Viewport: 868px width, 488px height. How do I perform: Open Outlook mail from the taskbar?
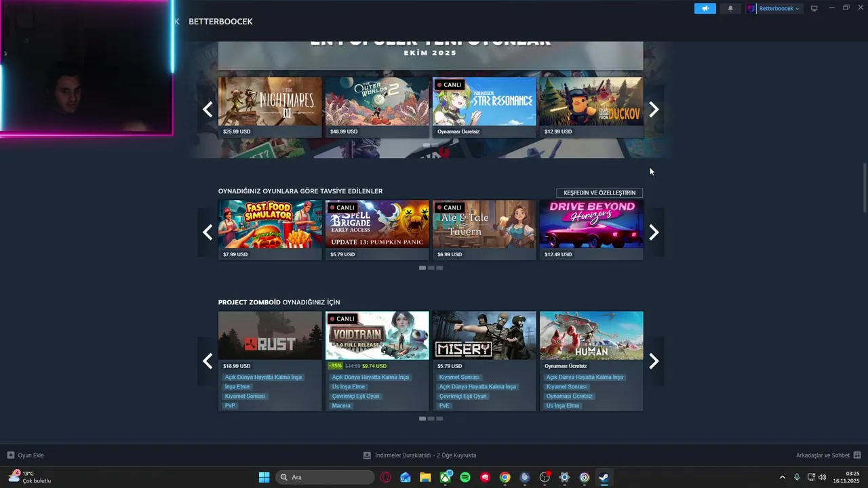(x=406, y=477)
